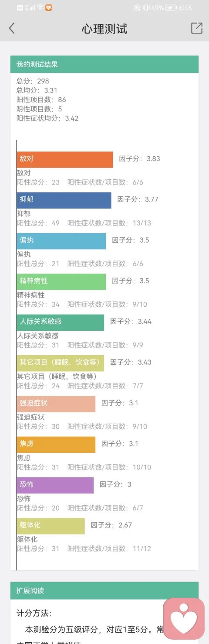Select the orange 敌对 bar
This screenshot has width=209, height=644.
click(65, 160)
